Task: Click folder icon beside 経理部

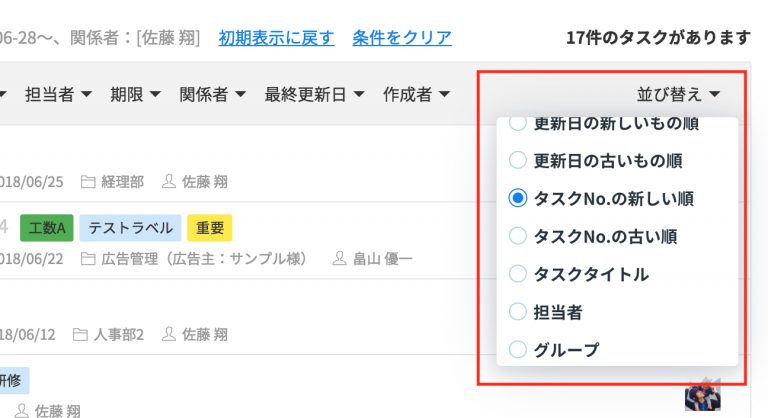Action: (88, 182)
